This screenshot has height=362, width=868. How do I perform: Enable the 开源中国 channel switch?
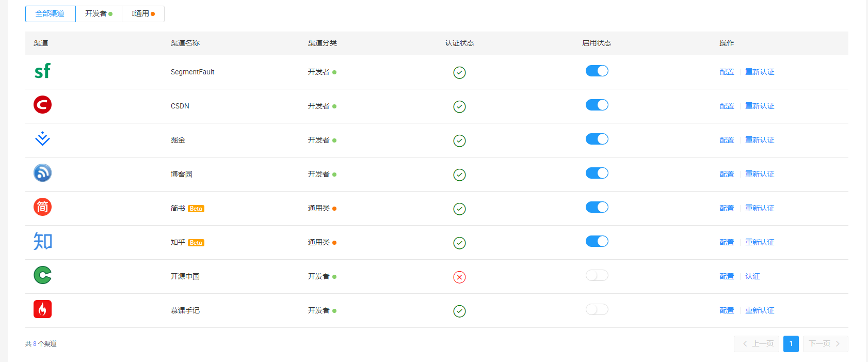pyautogui.click(x=597, y=276)
